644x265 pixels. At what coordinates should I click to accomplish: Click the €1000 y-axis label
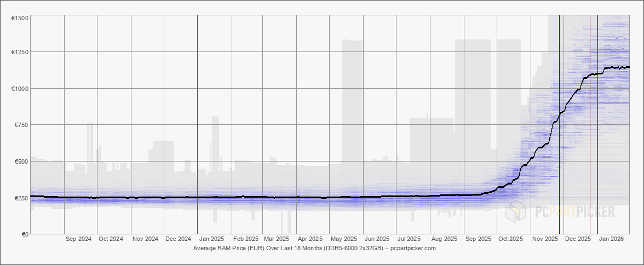click(20, 89)
